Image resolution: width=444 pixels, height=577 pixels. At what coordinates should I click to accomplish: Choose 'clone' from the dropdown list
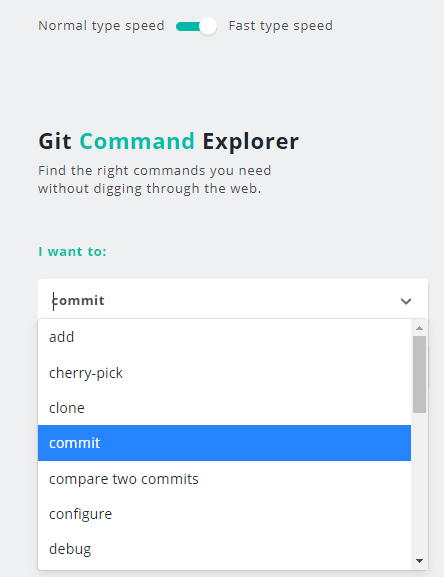pos(224,408)
